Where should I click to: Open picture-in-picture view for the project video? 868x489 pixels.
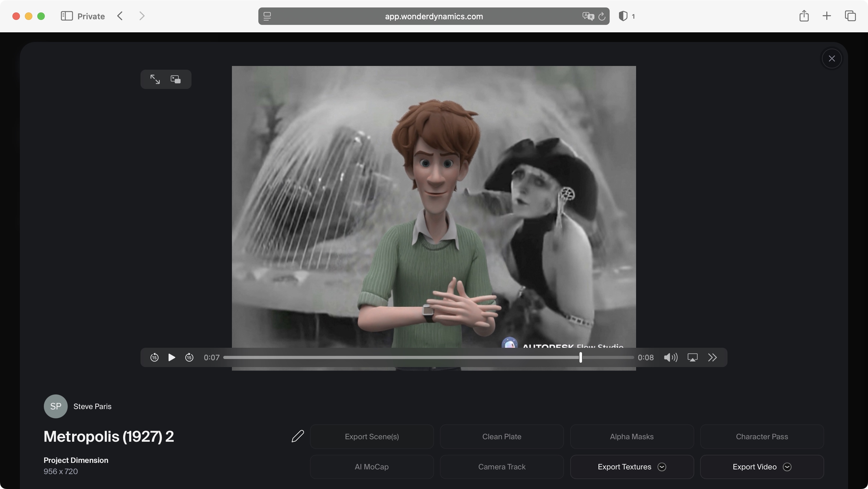[x=176, y=79]
